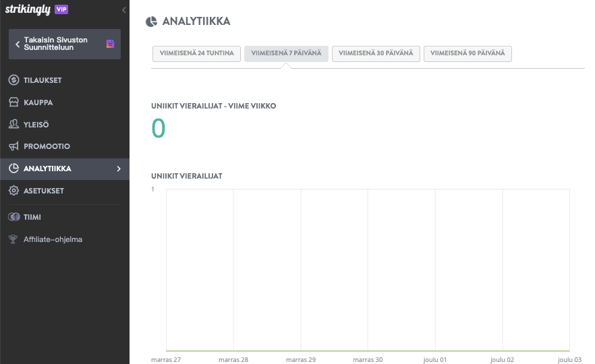Click the marras 27 axis label

pyautogui.click(x=166, y=360)
